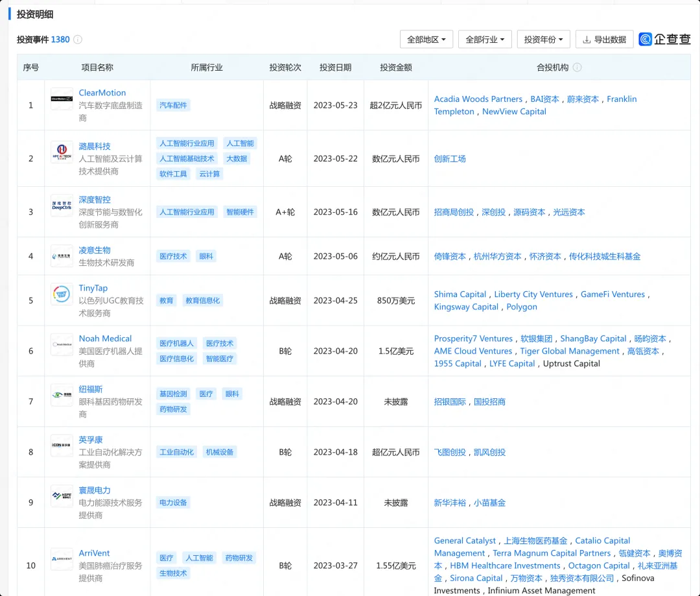Open the 纽福斯 project link

click(91, 388)
